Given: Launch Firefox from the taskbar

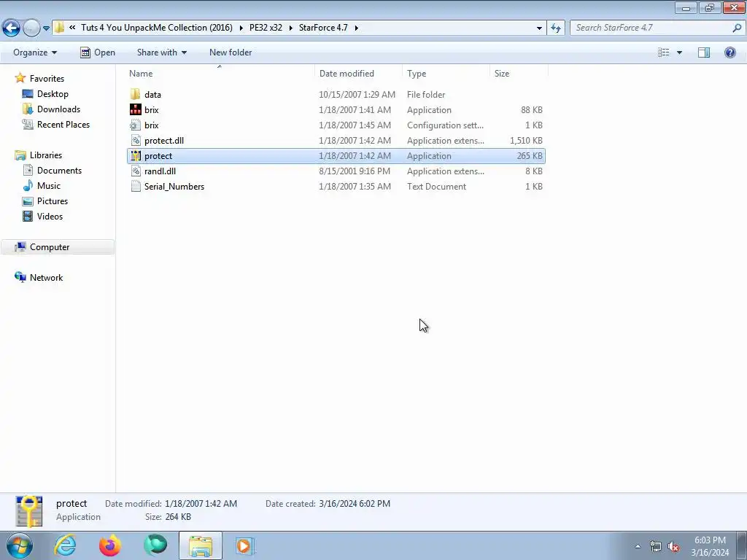Looking at the screenshot, I should (109, 545).
